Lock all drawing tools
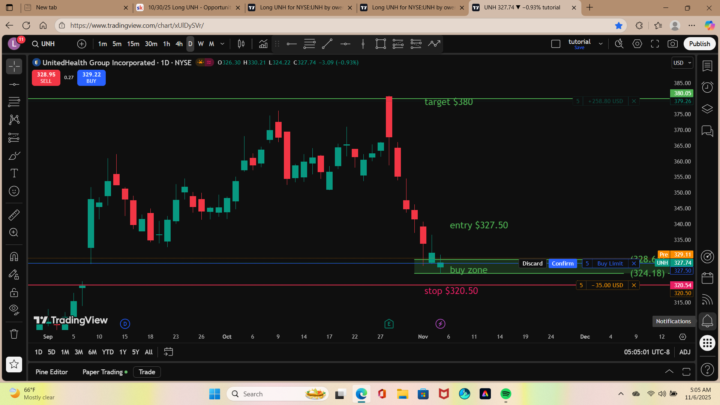Screen dimensions: 720x405 [x=14, y=292]
